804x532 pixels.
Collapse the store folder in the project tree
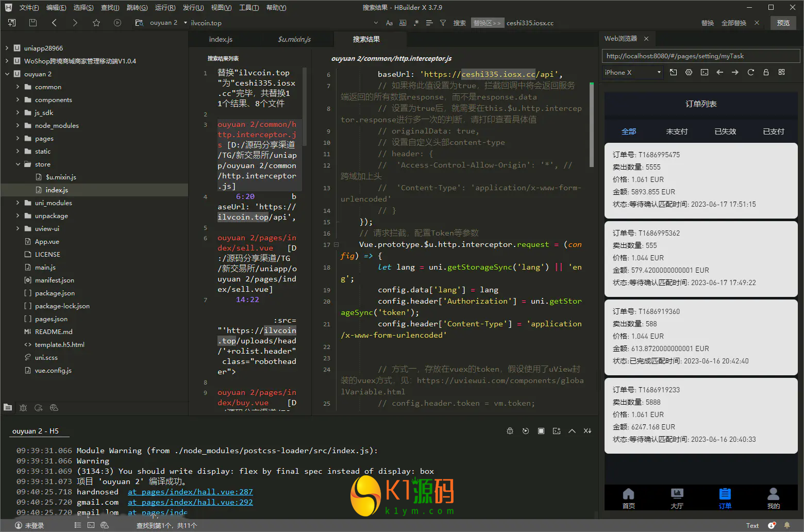[x=18, y=164]
